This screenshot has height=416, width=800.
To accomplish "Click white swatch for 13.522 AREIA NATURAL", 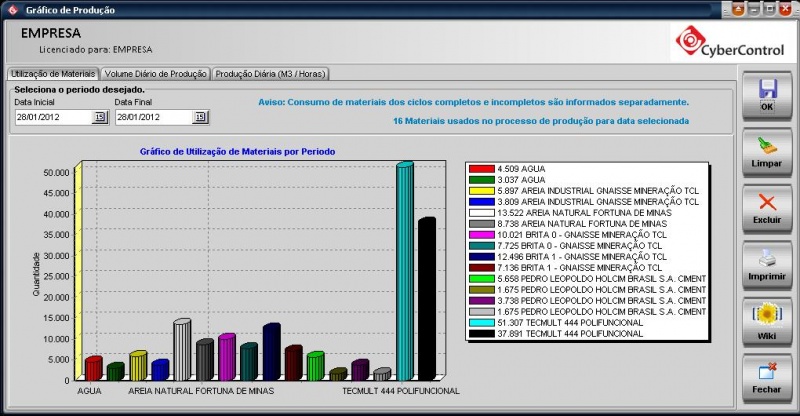I will (482, 213).
